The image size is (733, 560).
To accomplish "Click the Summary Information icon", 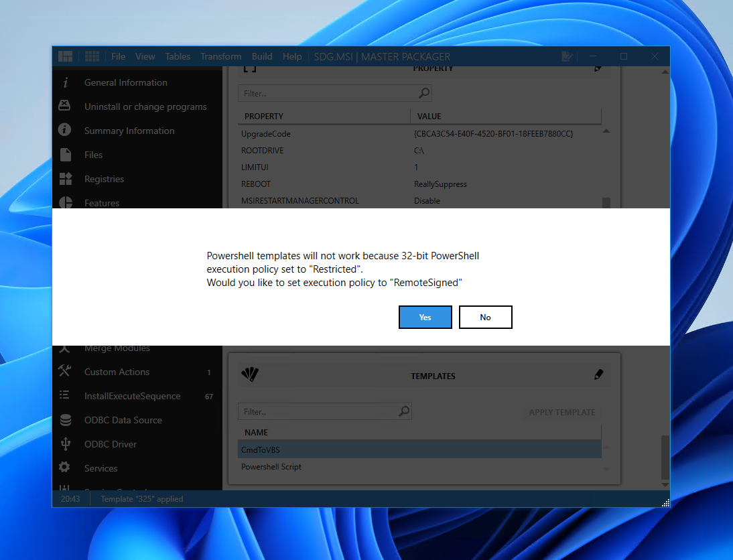I will tap(64, 129).
